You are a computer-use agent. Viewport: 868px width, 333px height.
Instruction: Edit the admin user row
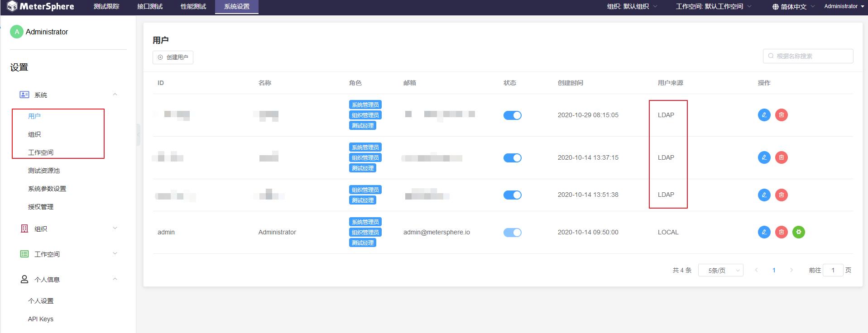(x=764, y=232)
